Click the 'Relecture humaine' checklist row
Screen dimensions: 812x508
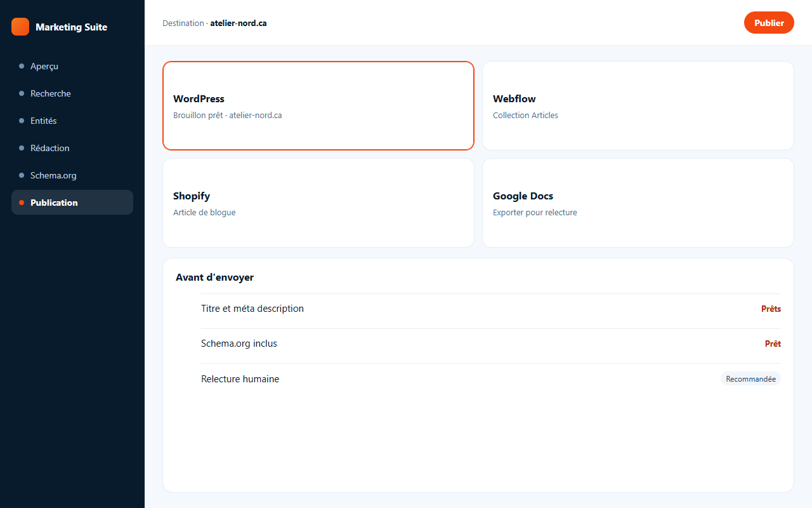491,379
